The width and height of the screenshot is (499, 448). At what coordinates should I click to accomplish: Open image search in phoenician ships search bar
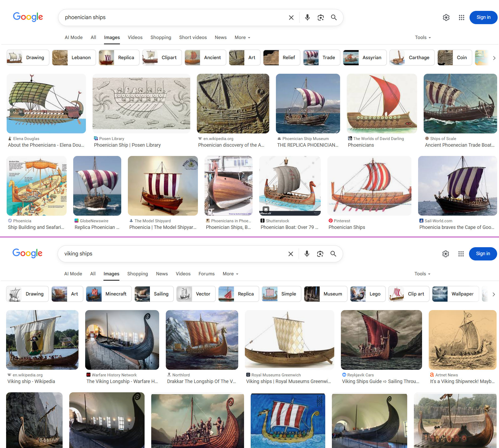(x=320, y=18)
